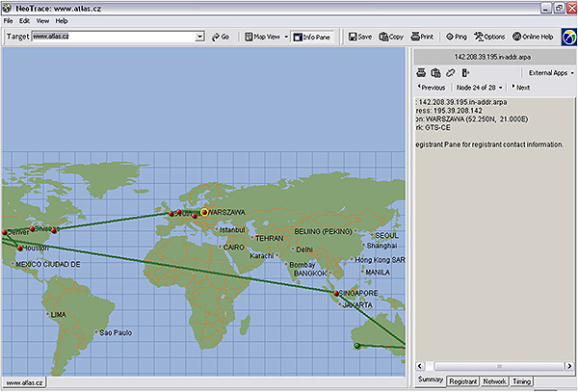Select the Singapore node on the map

pos(336,293)
